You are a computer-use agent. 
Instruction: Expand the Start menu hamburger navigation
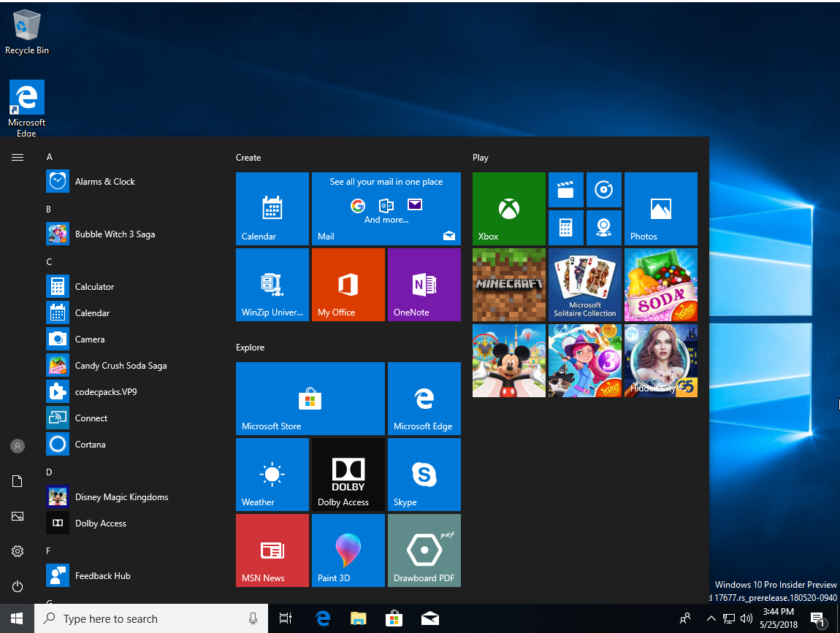[x=17, y=158]
